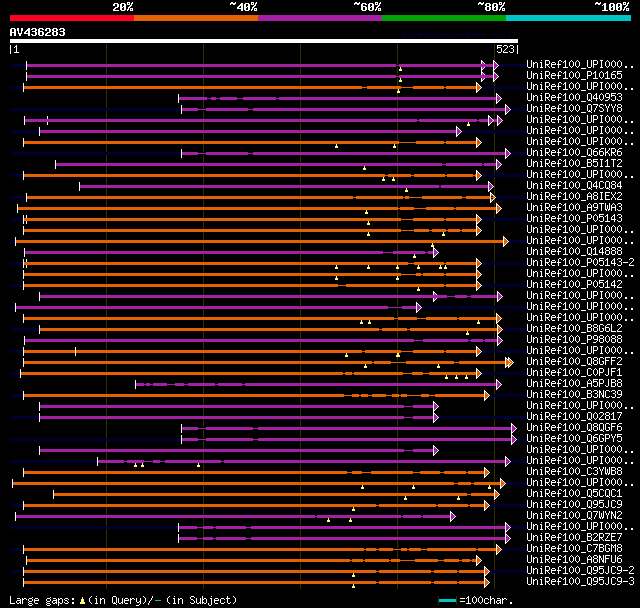Click the red 20% legend segment
The image size is (640, 608).
pos(72,18)
